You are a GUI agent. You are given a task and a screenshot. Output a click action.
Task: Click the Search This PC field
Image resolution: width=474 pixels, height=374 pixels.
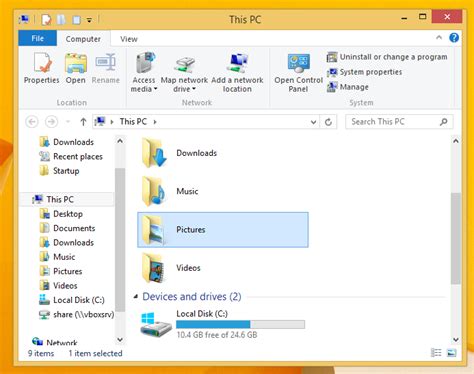click(x=399, y=122)
